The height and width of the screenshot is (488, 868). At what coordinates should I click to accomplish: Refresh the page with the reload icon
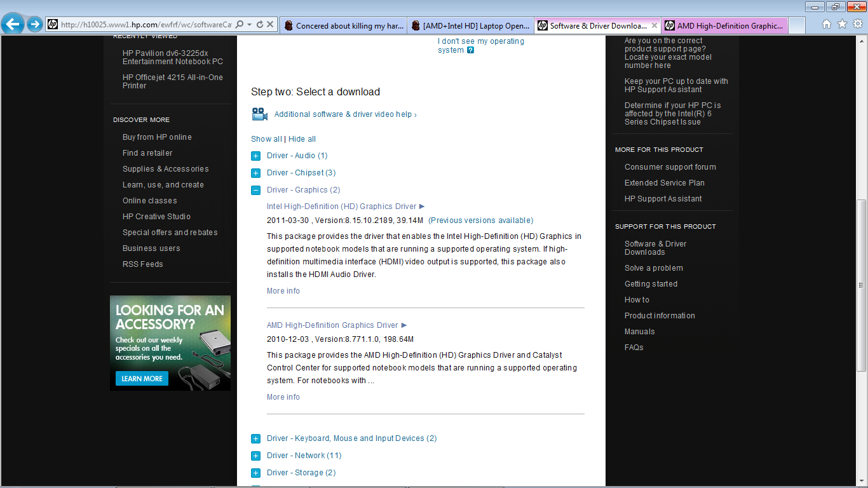(x=260, y=25)
